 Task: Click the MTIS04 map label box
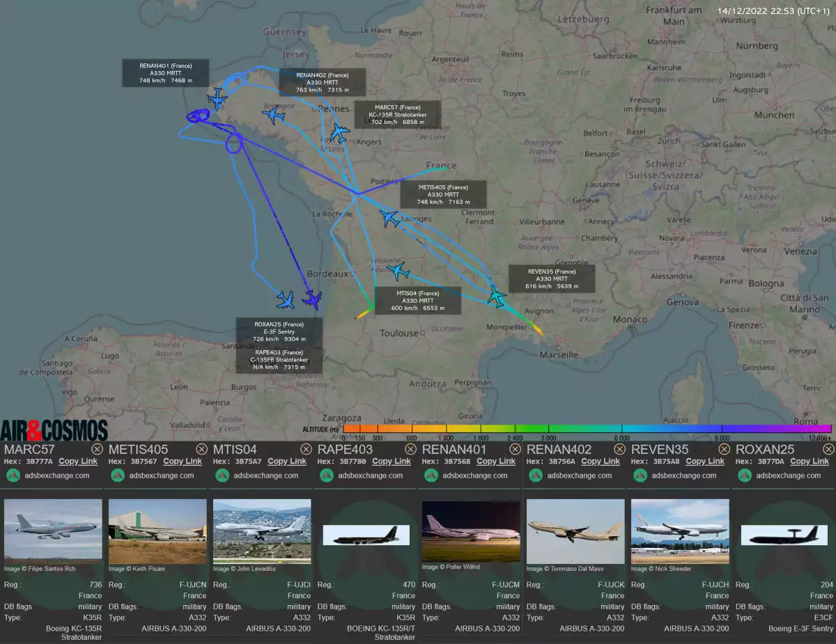(x=418, y=301)
